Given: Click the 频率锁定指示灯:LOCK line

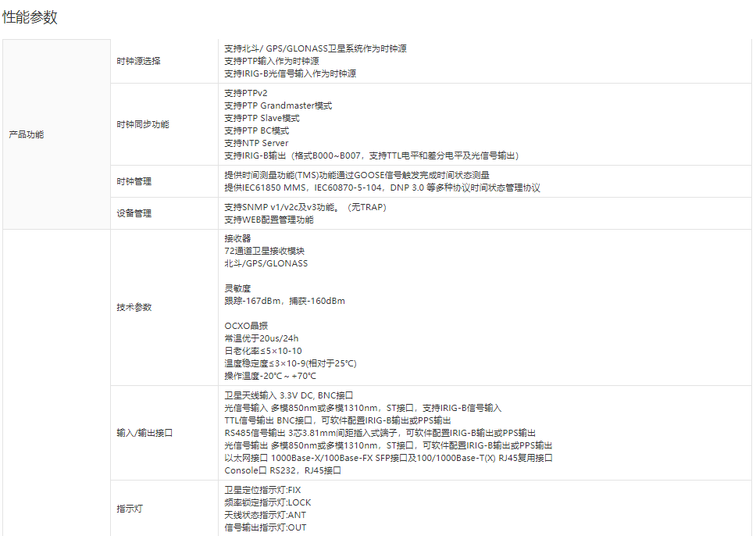Looking at the screenshot, I should (x=267, y=502).
